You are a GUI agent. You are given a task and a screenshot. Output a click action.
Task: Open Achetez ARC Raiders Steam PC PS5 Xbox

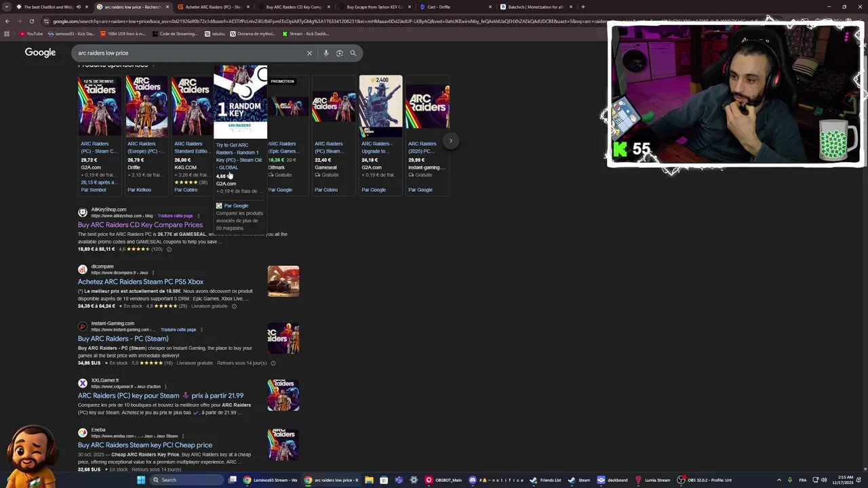140,282
